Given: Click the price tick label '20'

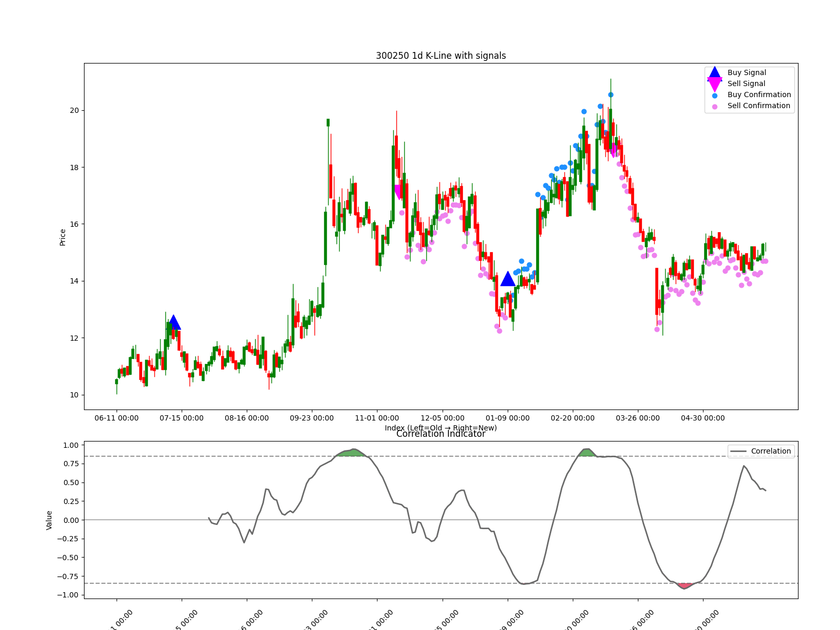Looking at the screenshot, I should 74,111.
